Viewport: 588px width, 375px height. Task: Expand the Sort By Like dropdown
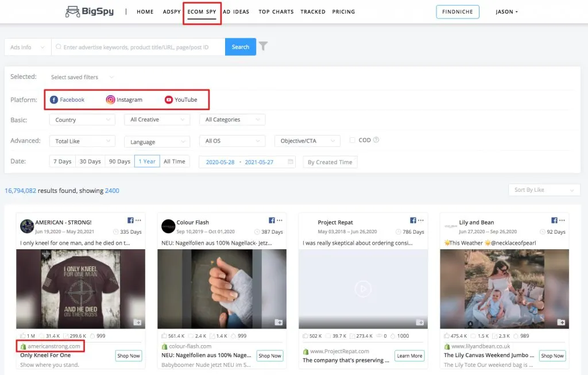pos(544,190)
